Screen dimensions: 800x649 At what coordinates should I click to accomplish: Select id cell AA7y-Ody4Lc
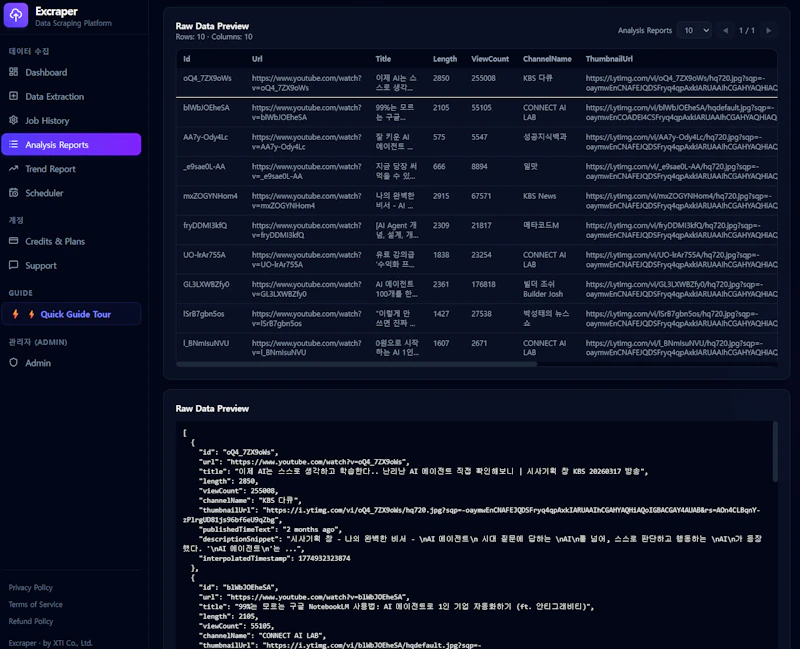(x=206, y=137)
